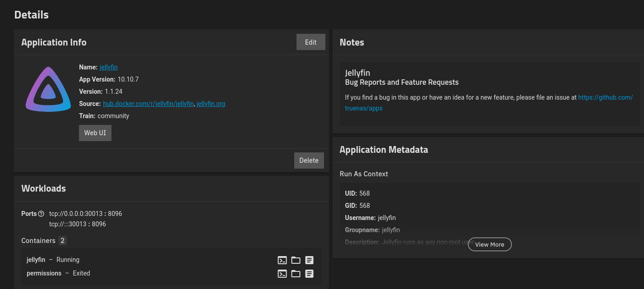Open shell for the permissions container

tap(282, 274)
